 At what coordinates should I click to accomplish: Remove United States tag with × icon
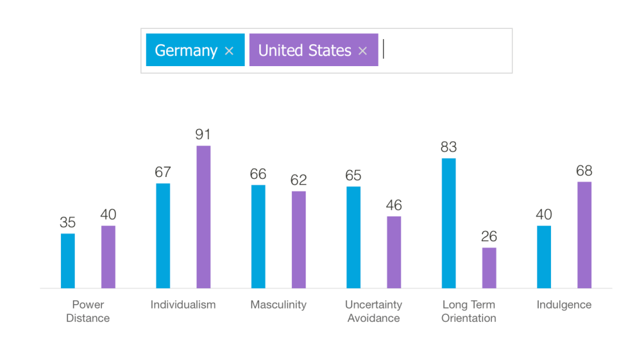(362, 51)
